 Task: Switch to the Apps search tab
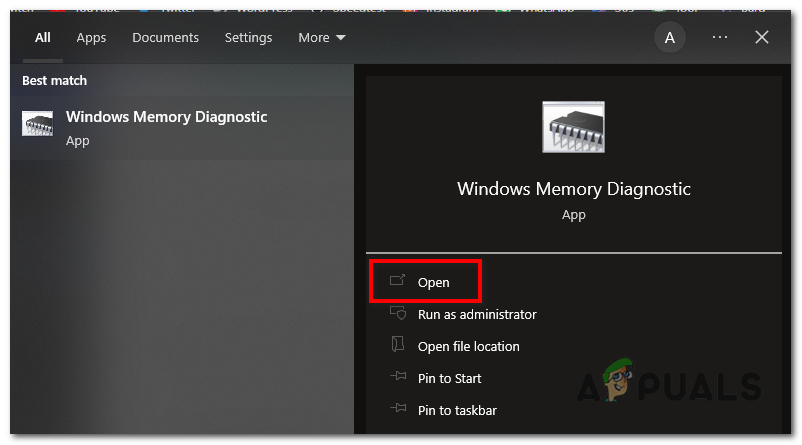[x=91, y=38]
